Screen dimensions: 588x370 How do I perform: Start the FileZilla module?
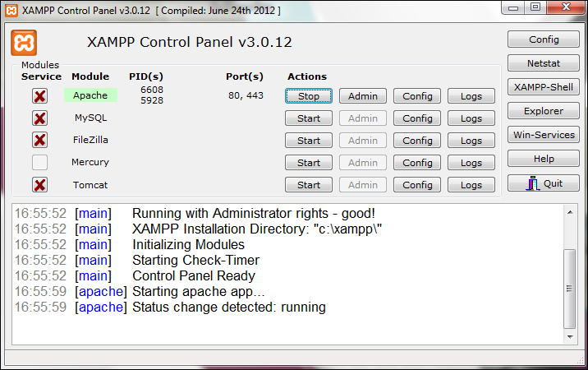point(309,141)
